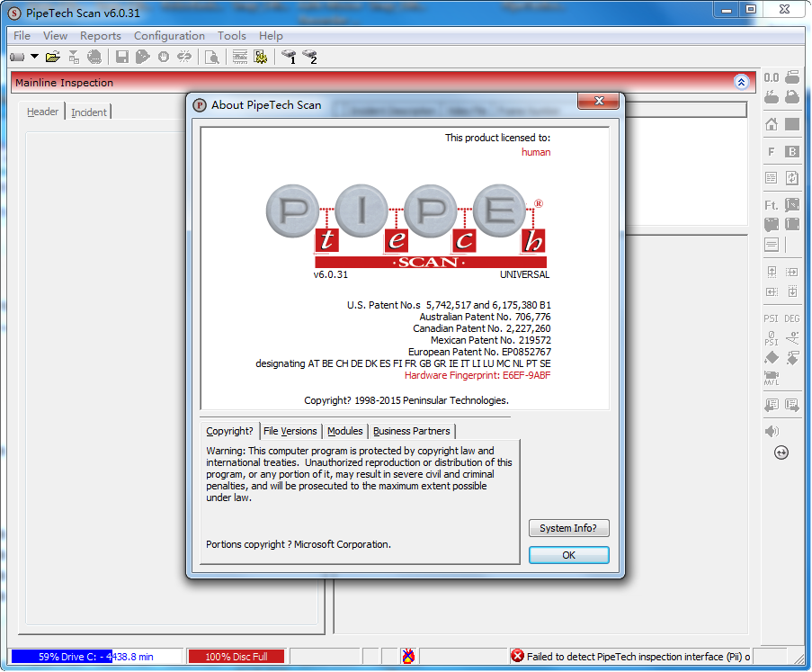Viewport: 812px width, 672px height.
Task: Click the settings gear form toolbar icon
Action: tap(261, 57)
